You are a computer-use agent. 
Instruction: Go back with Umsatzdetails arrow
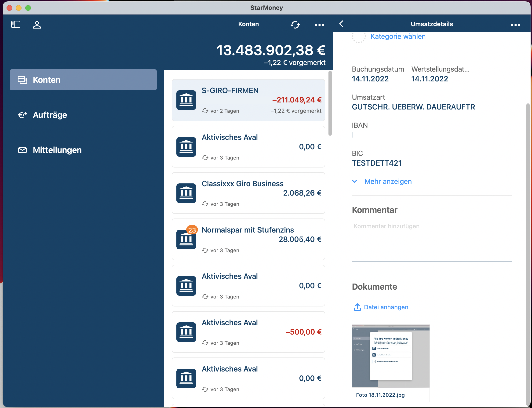[341, 24]
